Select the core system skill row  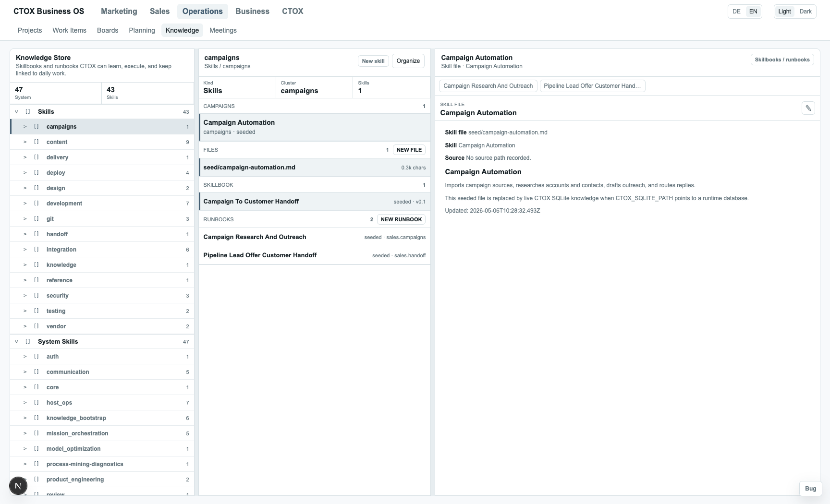coord(102,387)
